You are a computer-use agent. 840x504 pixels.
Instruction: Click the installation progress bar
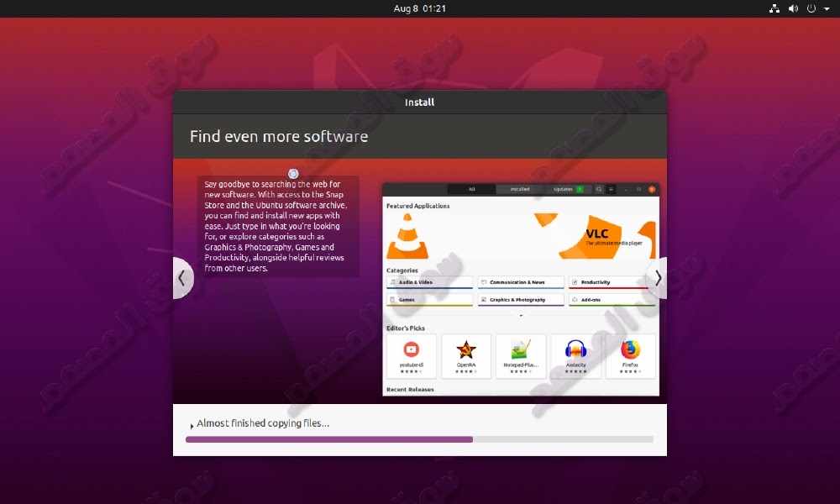(419, 439)
